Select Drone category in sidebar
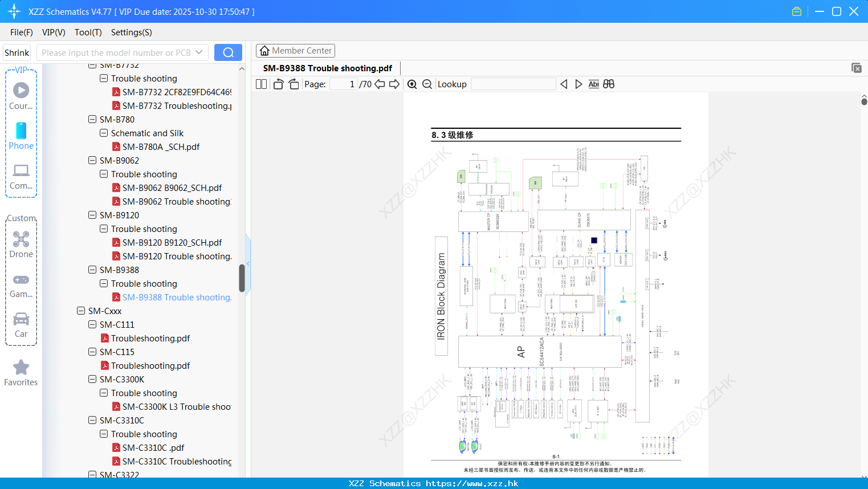 tap(21, 244)
